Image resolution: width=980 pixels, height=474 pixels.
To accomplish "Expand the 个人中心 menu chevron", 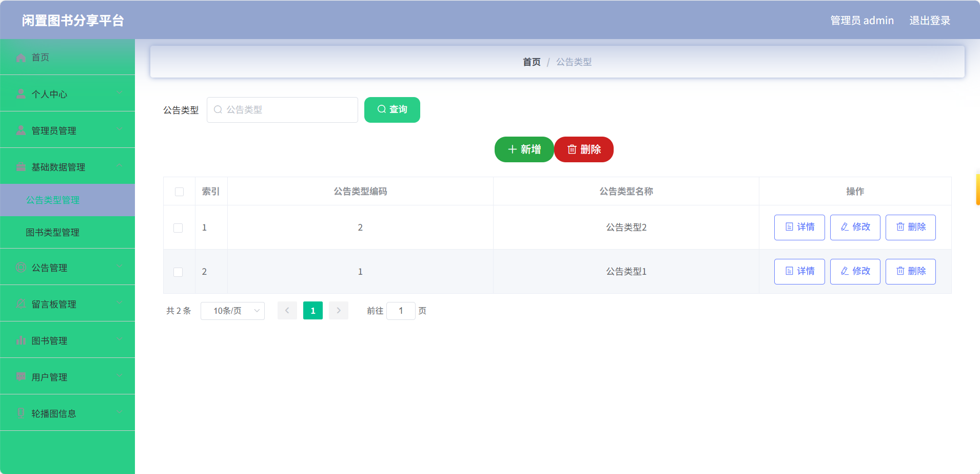I will (x=119, y=93).
